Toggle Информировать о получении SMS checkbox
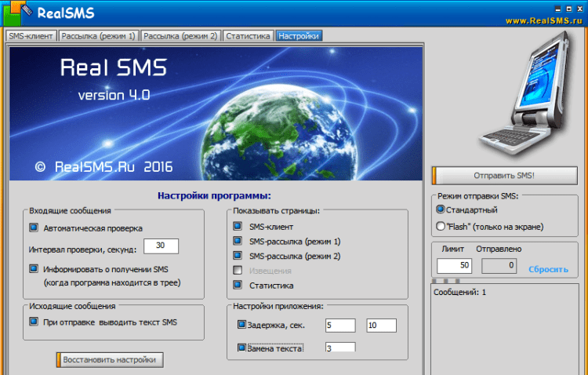Image resolution: width=588 pixels, height=375 pixels. [34, 269]
